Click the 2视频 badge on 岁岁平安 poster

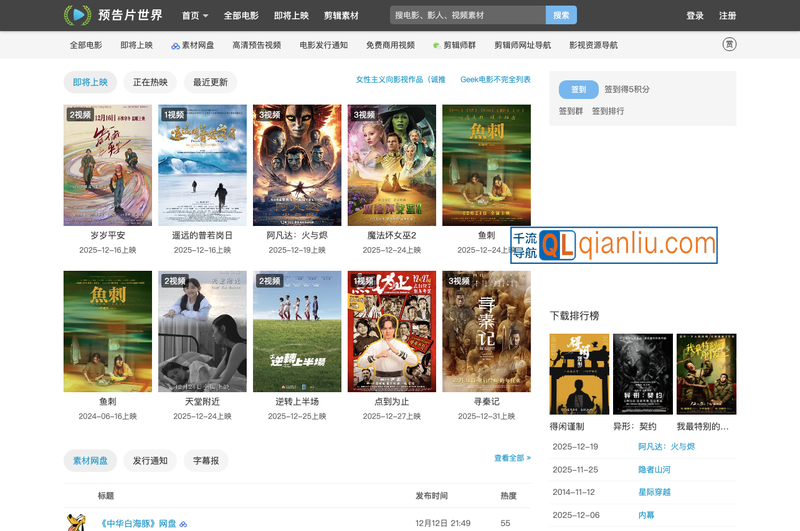click(80, 115)
